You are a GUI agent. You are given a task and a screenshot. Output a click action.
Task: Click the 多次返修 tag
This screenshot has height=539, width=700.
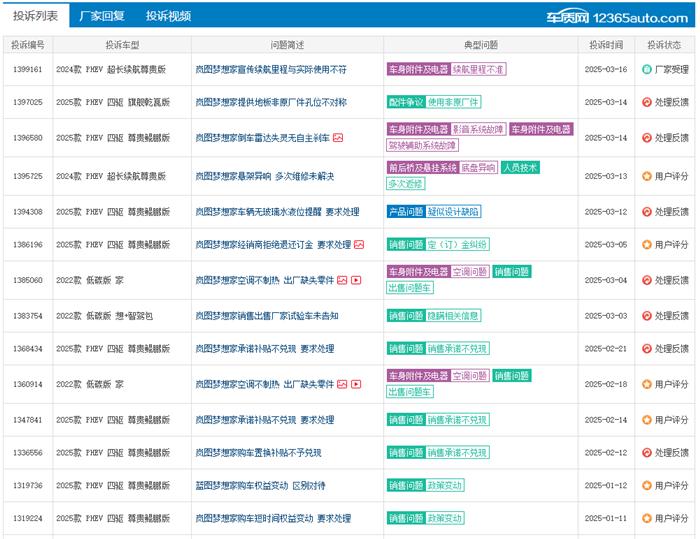point(405,184)
